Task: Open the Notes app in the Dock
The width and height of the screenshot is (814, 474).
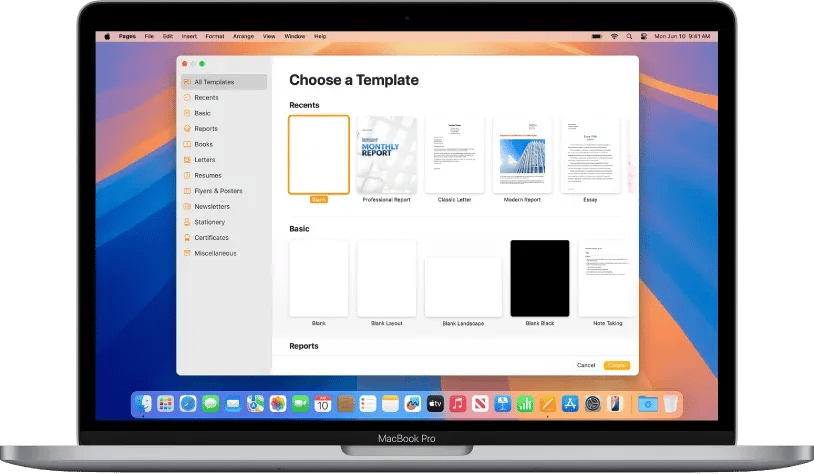Action: tap(390, 403)
